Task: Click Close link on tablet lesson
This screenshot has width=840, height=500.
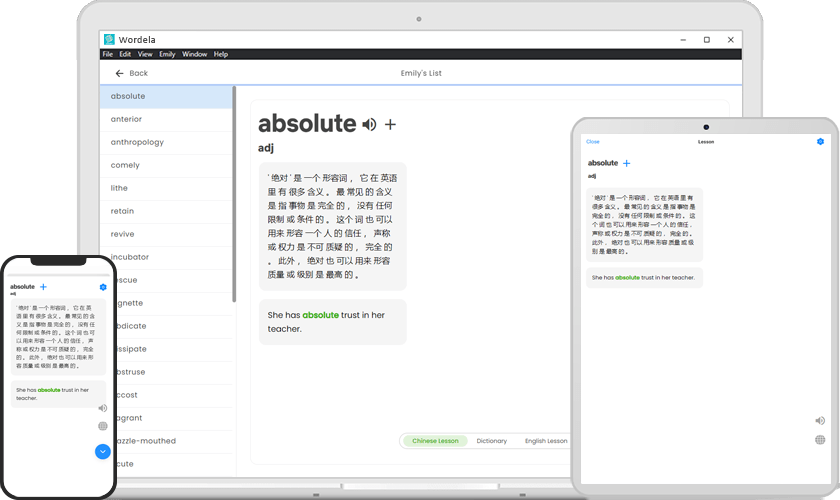Action: point(592,142)
